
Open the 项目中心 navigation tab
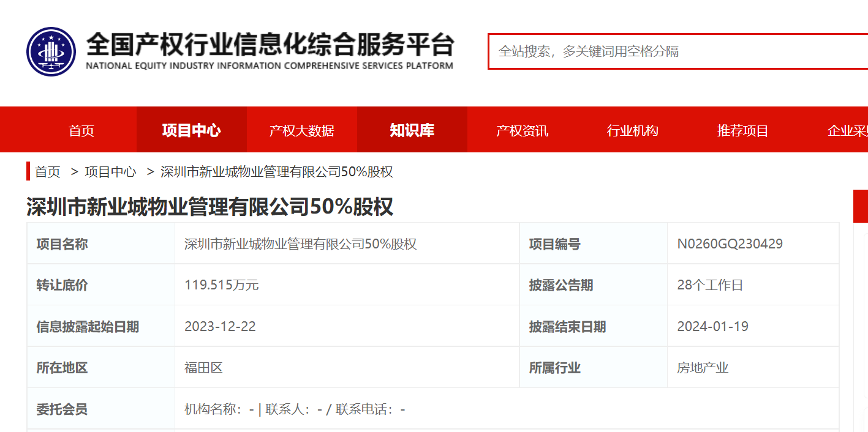[191, 130]
